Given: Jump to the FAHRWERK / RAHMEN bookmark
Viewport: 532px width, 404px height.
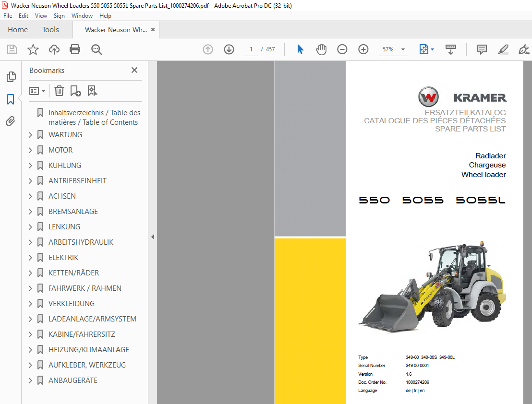Looking at the screenshot, I should (x=85, y=288).
